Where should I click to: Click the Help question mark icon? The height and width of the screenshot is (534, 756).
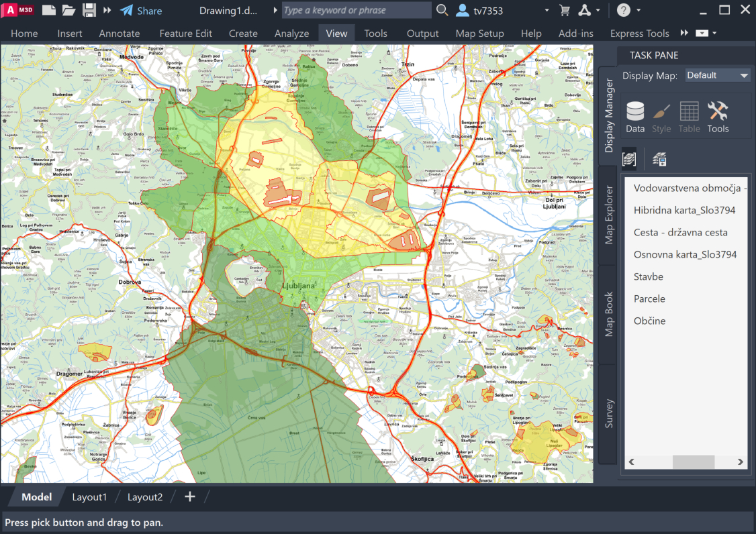pyautogui.click(x=624, y=10)
